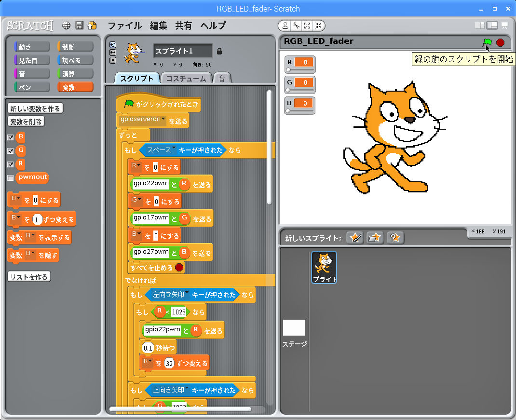Screen dimensions: 516x420
Task: Toggle the checkbox for variable G
Action: (11, 151)
